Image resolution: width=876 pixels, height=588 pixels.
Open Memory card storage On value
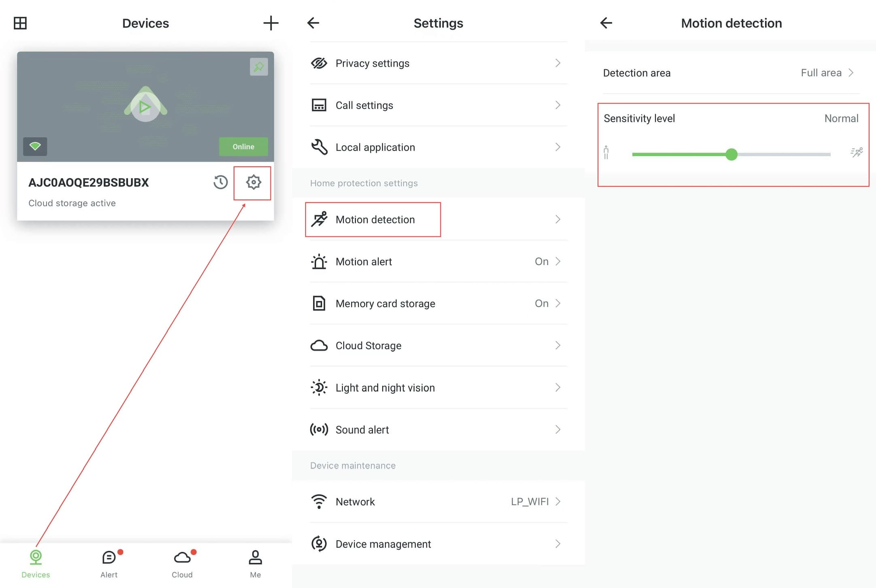pos(542,304)
